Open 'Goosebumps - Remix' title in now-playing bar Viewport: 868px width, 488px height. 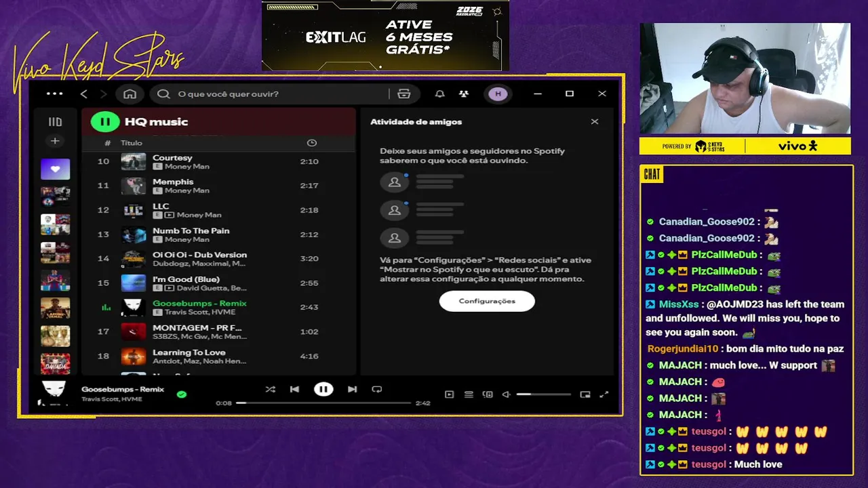(123, 389)
